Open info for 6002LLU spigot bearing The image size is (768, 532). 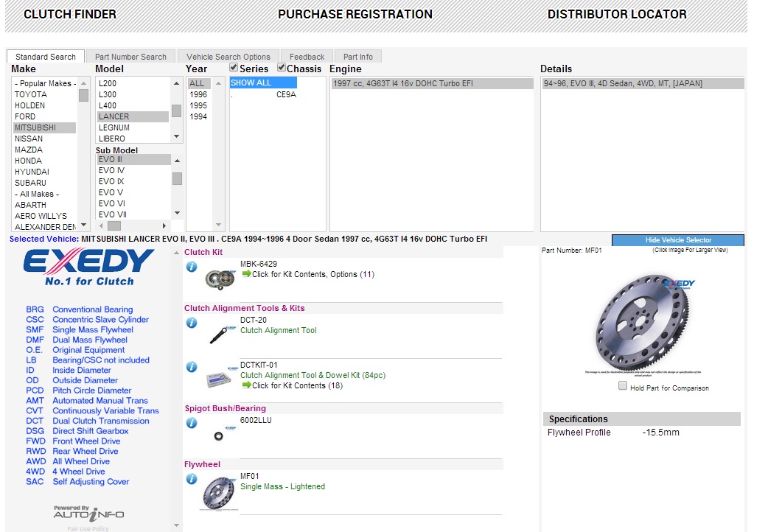[192, 423]
